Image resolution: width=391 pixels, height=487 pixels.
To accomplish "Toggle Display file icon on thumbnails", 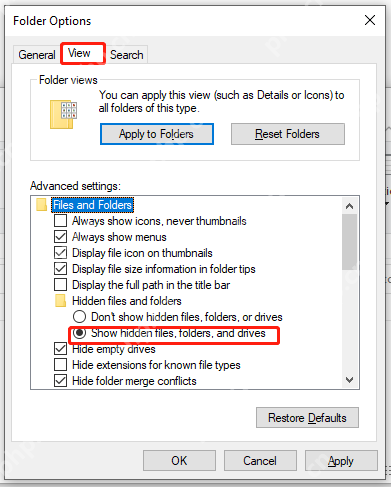I will [60, 253].
